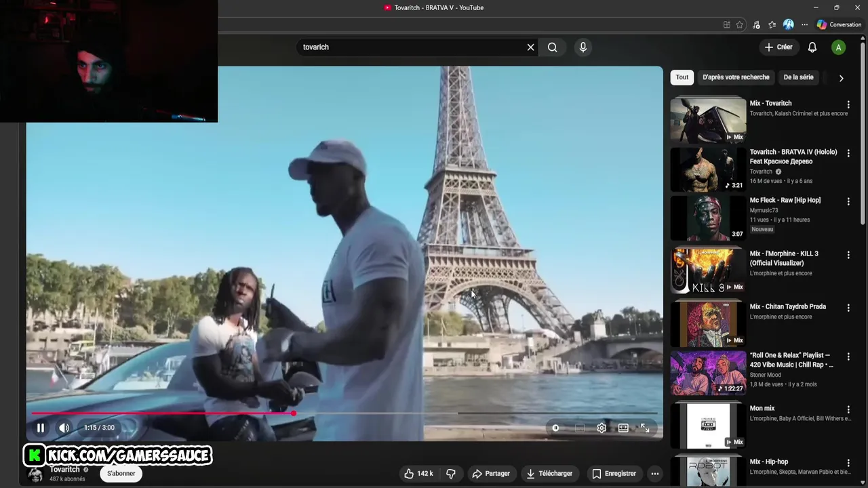Open the Copilot Conversation button
This screenshot has height=488, width=868.
tap(839, 24)
